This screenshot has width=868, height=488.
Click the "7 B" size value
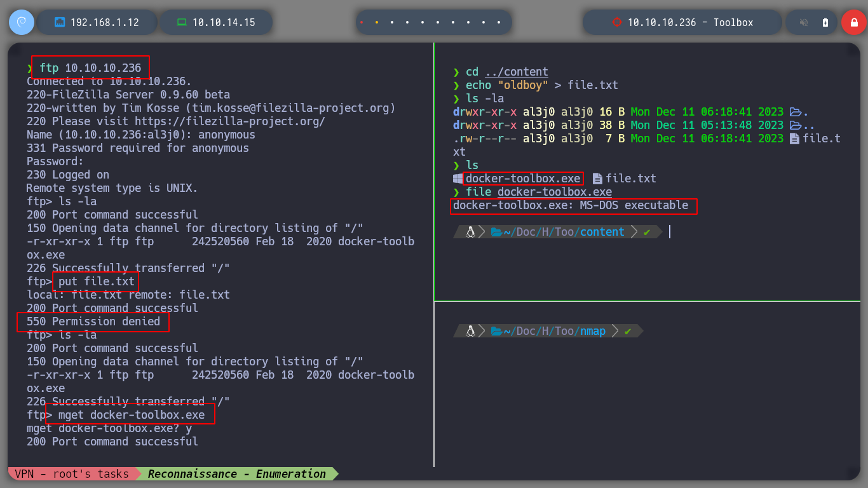click(x=615, y=139)
